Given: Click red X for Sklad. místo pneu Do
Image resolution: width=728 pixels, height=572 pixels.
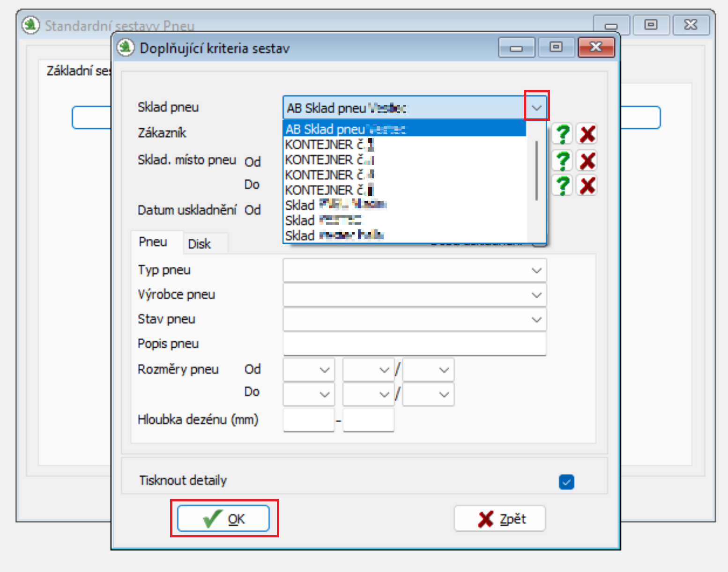Looking at the screenshot, I should pyautogui.click(x=587, y=185).
